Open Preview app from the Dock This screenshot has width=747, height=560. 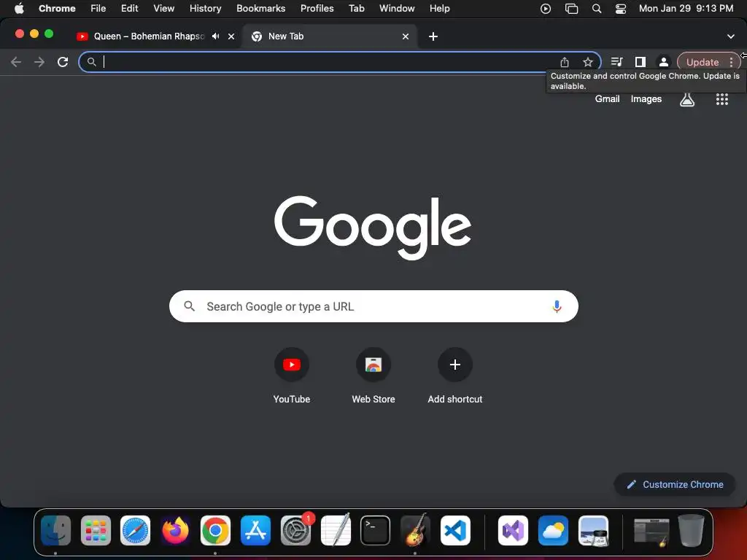pos(593,530)
